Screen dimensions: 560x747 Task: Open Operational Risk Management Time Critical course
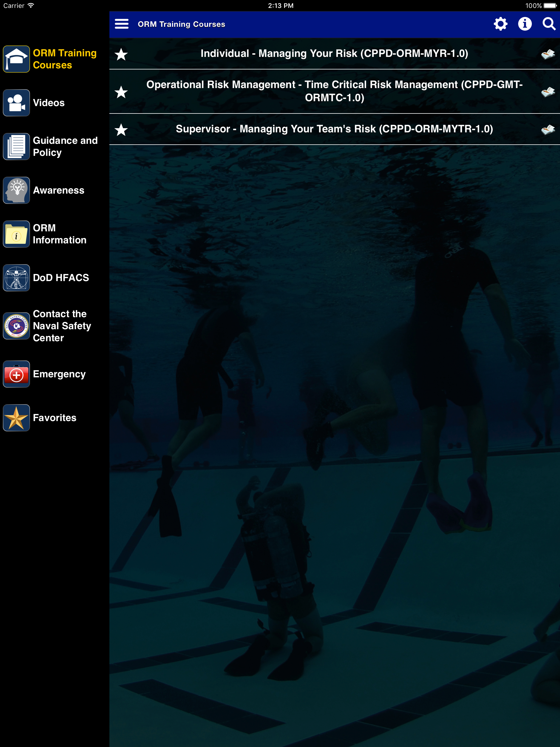tap(334, 91)
